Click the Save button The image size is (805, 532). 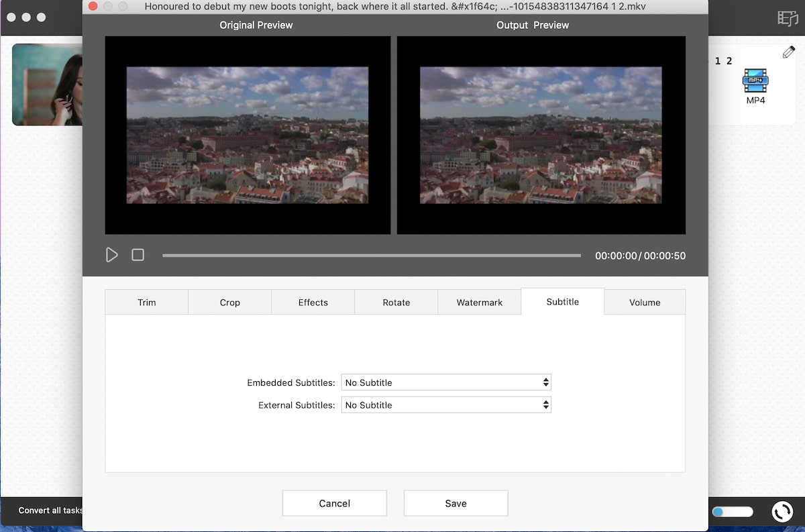(x=455, y=503)
